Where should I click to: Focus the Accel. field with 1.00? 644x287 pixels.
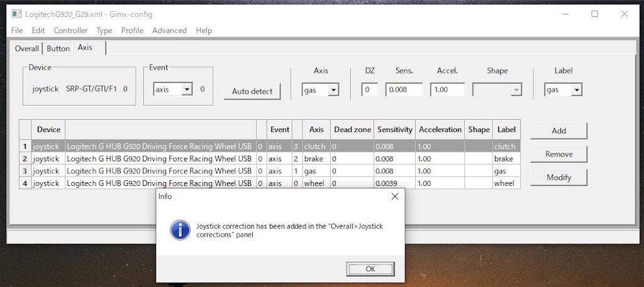447,89
